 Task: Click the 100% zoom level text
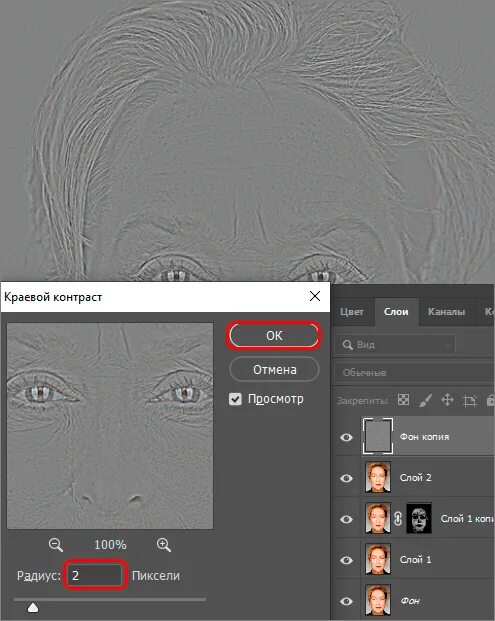pyautogui.click(x=110, y=545)
